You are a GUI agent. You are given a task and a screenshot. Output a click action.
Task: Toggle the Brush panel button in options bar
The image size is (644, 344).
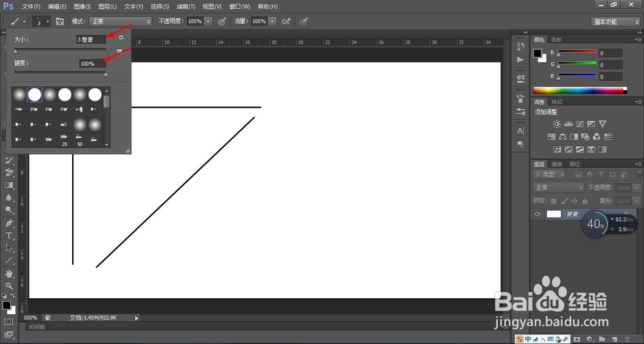[60, 21]
